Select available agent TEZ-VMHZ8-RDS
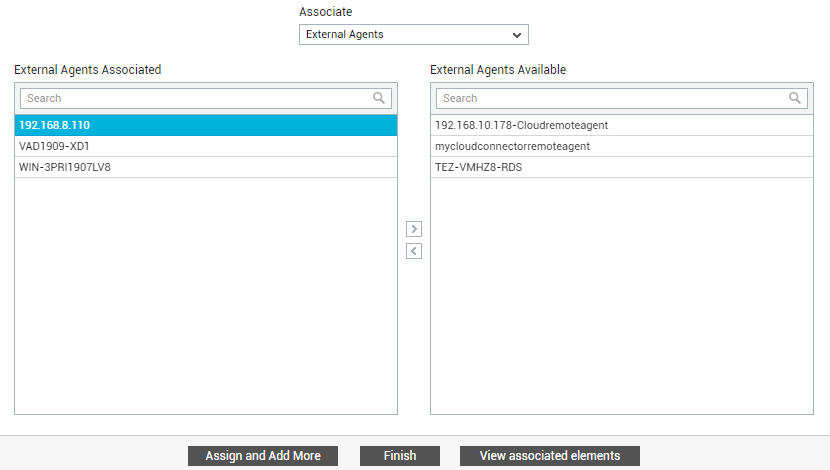The width and height of the screenshot is (830, 470). click(x=621, y=167)
